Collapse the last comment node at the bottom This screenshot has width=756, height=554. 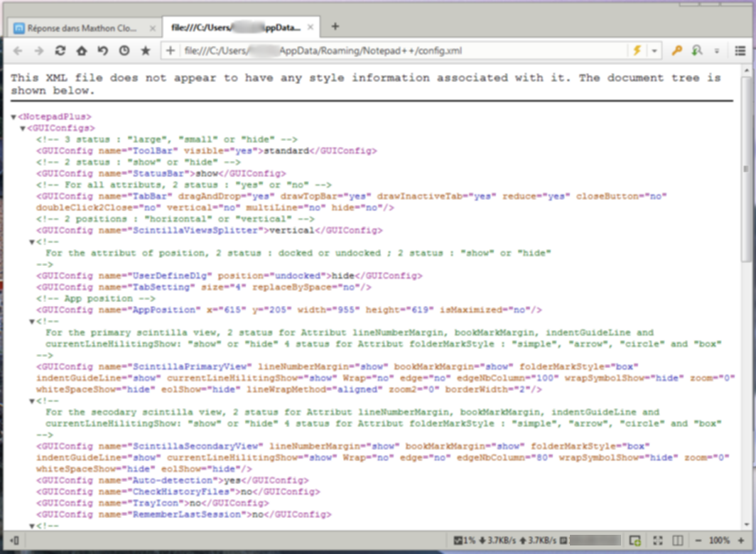click(32, 526)
